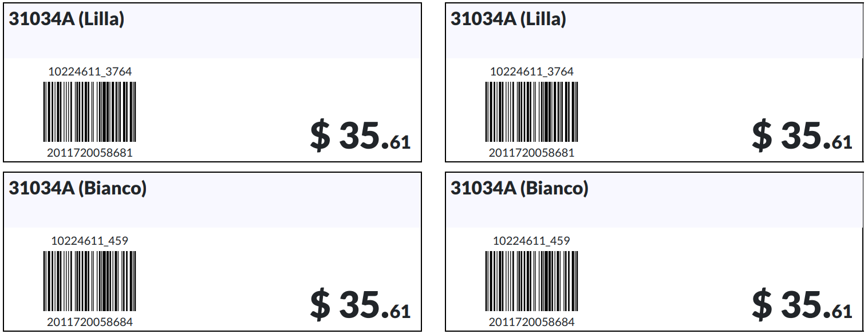The image size is (868, 334).
Task: Click the first 31034A (Bianco) label title
Action: (77, 189)
